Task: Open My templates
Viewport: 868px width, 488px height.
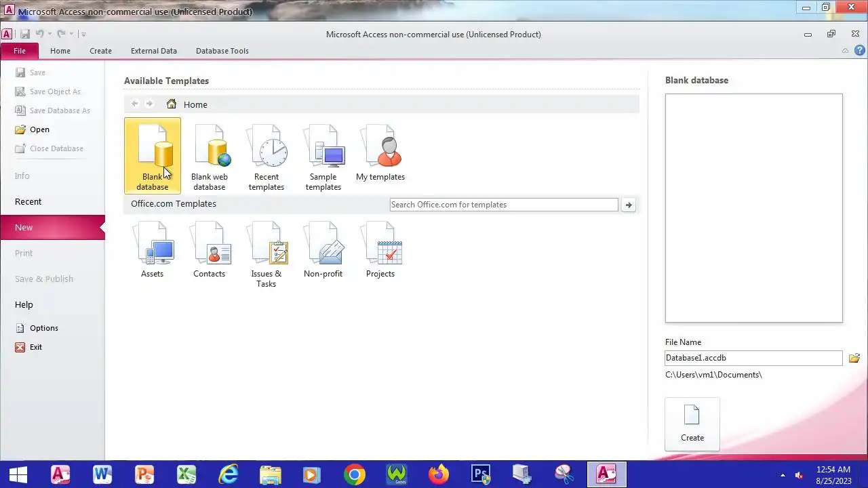Action: pos(380,153)
